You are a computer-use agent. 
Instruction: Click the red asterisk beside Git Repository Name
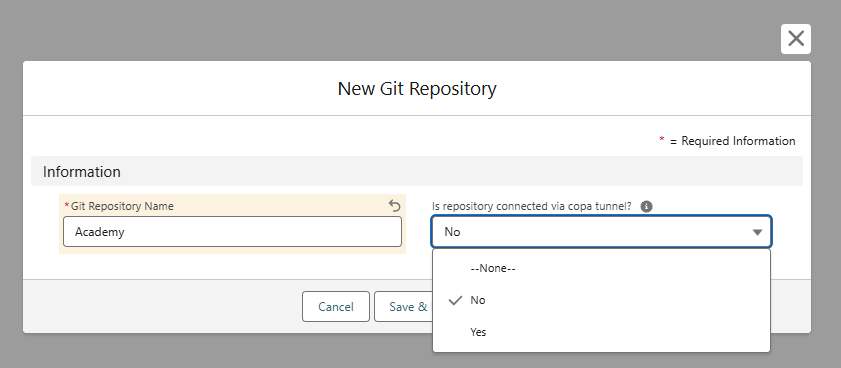tap(67, 206)
